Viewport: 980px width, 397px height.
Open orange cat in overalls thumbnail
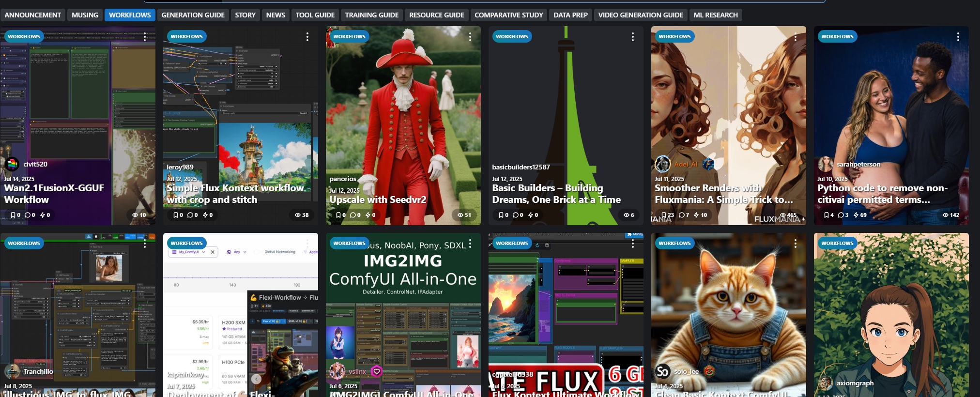click(x=728, y=315)
